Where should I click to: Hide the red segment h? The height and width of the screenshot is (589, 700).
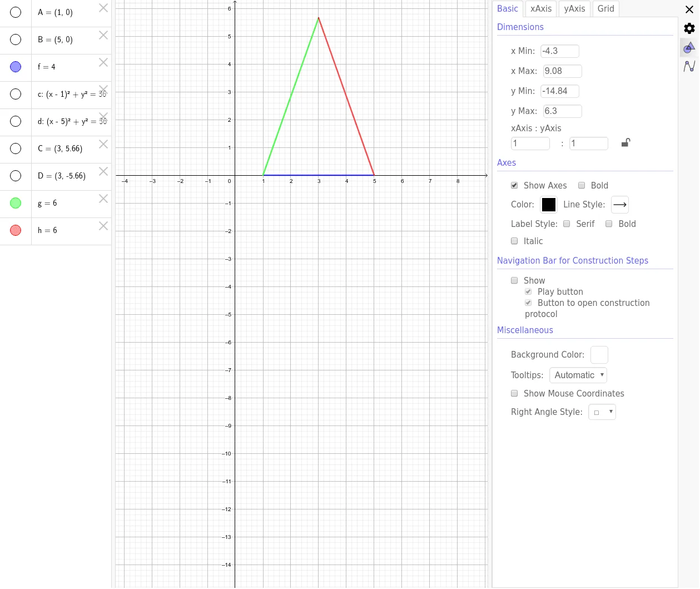coord(16,230)
